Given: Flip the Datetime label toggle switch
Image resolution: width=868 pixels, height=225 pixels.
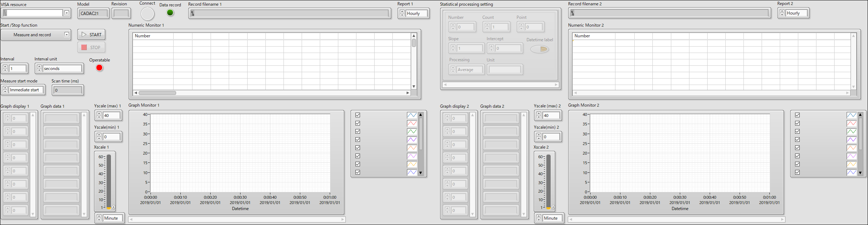Looking at the screenshot, I should (539, 49).
